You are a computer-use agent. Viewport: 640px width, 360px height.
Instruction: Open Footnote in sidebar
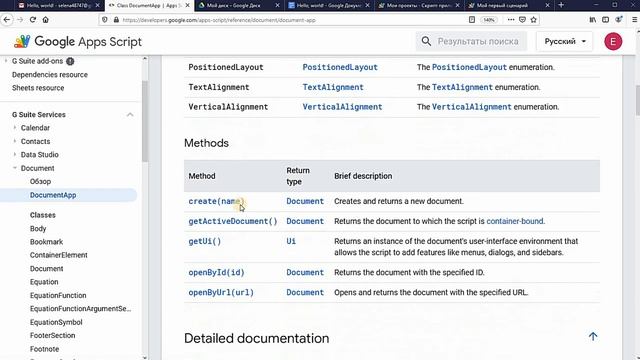44,349
